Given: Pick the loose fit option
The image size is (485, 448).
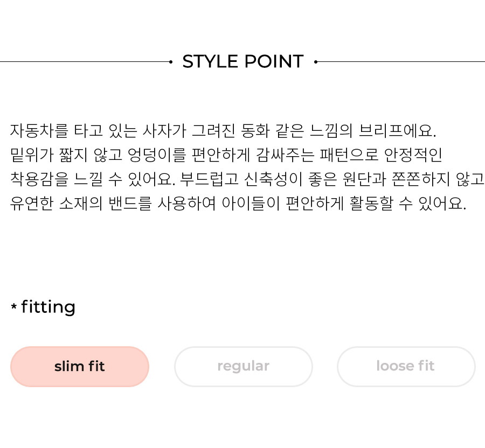Looking at the screenshot, I should 406,367.
